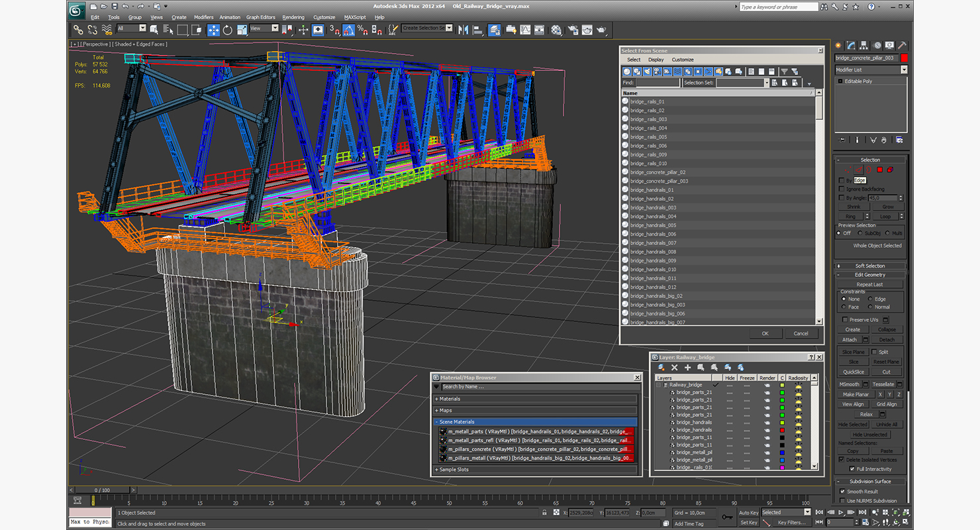
Task: Enable the By Angle checkbox
Action: point(842,197)
